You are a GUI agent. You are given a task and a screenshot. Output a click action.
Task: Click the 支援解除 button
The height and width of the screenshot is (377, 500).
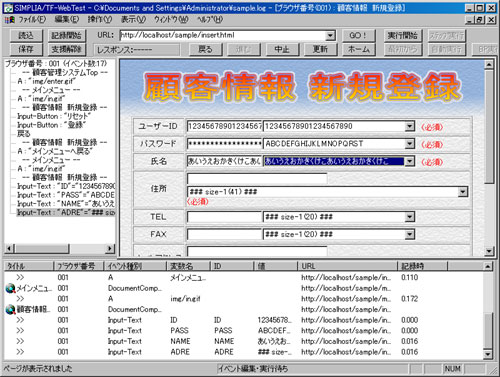66,49
